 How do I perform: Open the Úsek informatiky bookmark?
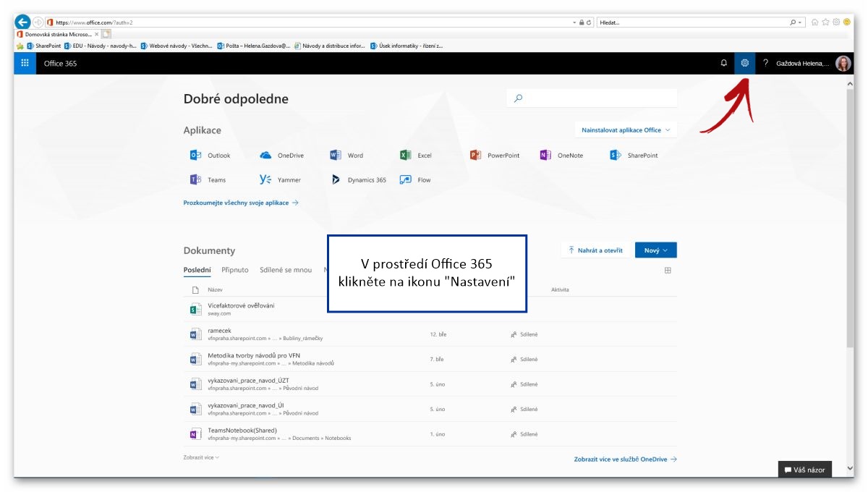coord(407,46)
